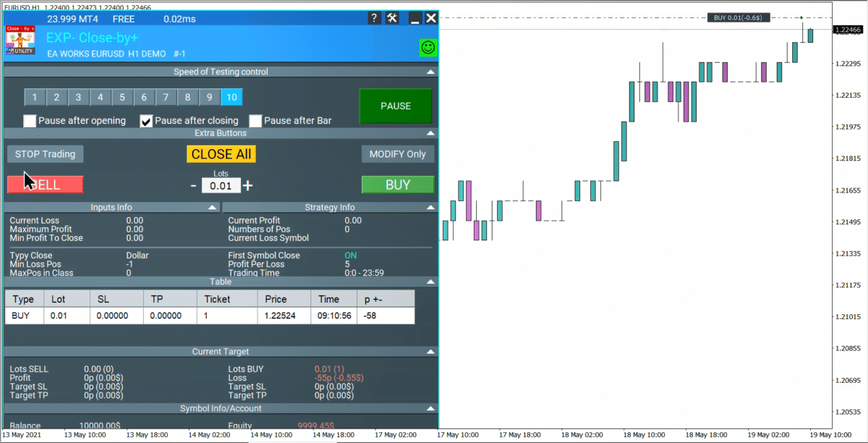Collapse the Table section
This screenshot has height=443, width=868.
pyautogui.click(x=430, y=282)
